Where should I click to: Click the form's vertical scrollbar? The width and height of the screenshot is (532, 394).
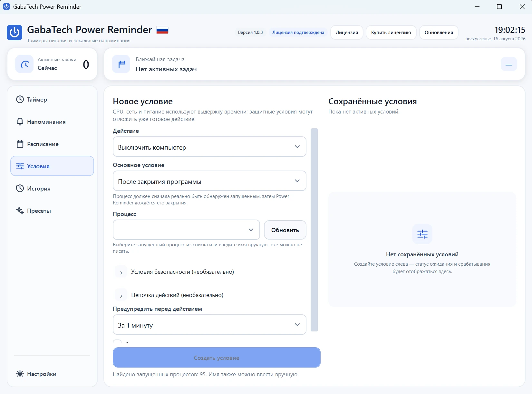[314, 230]
